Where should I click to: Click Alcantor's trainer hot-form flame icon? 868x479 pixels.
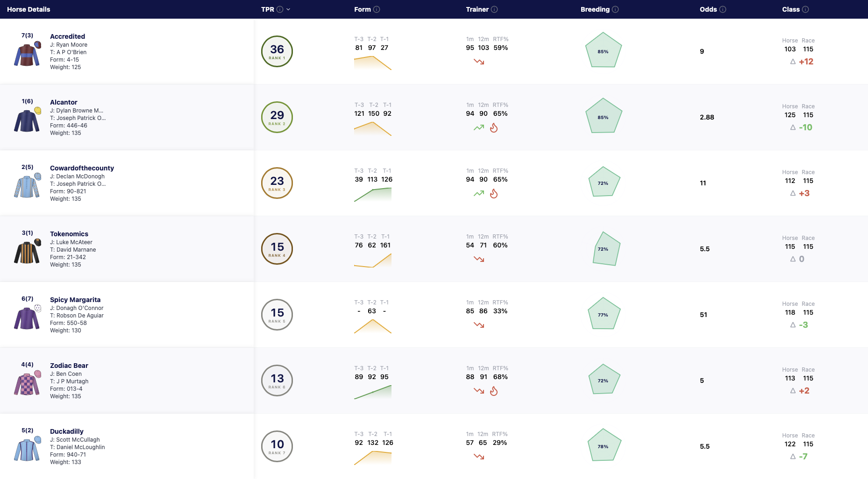(x=494, y=127)
